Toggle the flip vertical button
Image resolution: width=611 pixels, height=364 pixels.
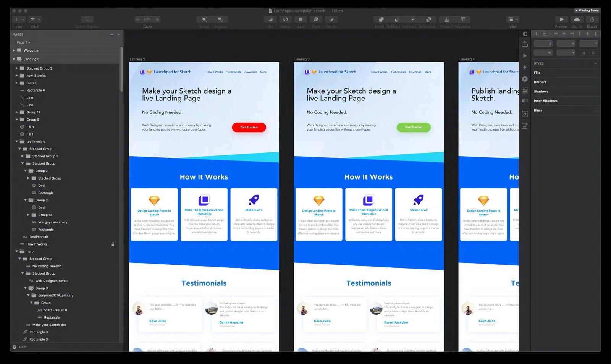593,53
